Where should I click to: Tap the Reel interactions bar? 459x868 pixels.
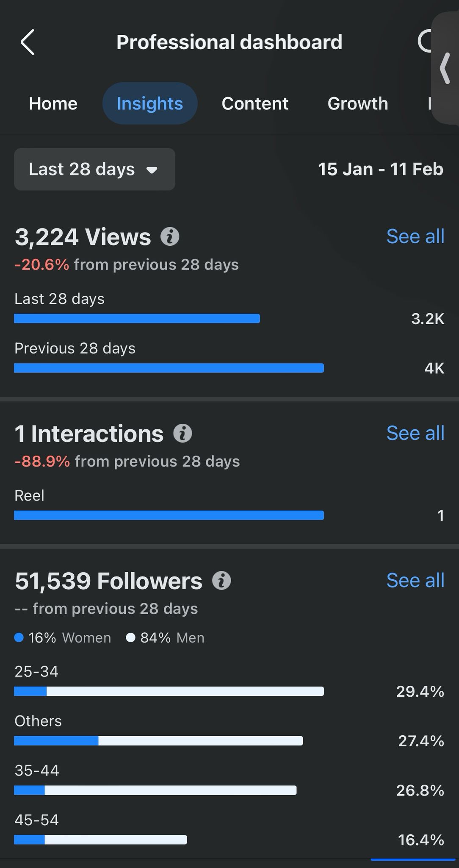click(169, 515)
